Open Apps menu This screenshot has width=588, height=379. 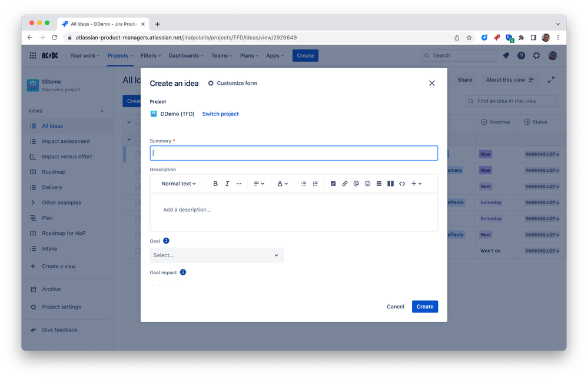275,55
